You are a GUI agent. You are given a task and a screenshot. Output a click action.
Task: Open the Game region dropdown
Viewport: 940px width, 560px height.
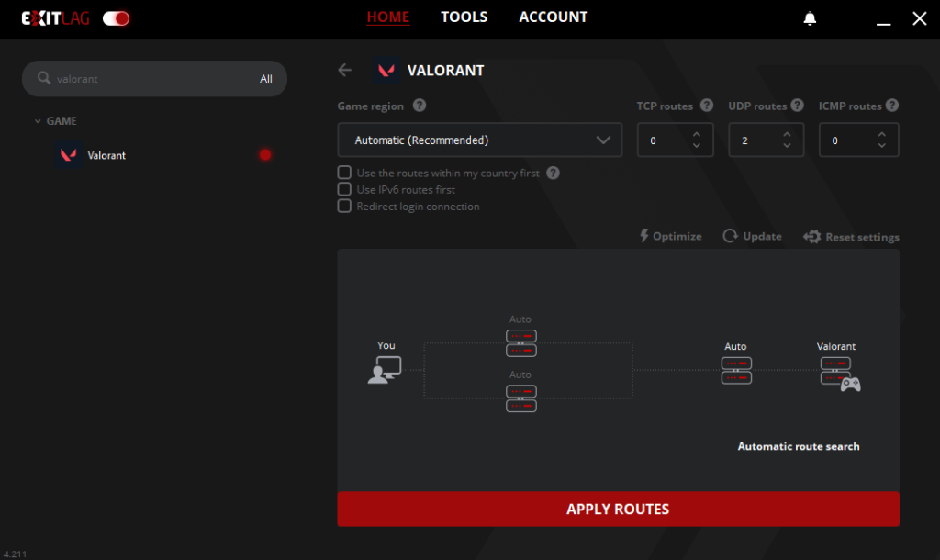click(479, 140)
